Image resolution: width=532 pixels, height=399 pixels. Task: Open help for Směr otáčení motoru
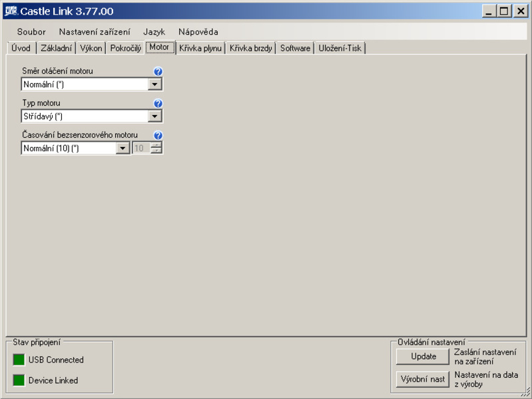158,71
